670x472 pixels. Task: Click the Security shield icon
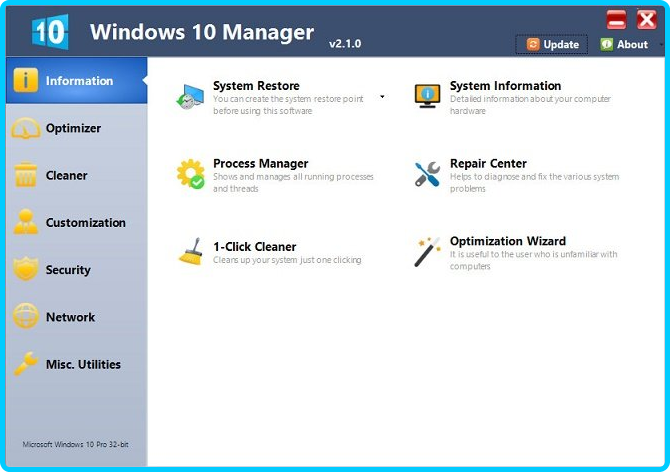(x=26, y=269)
